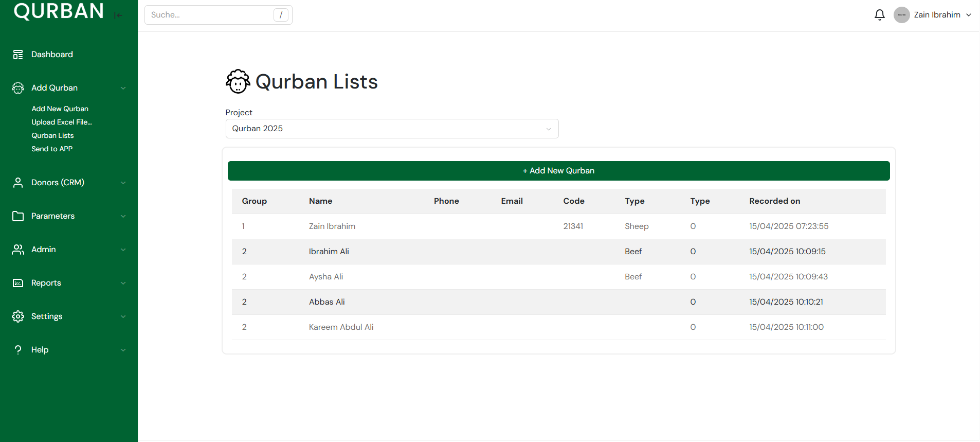This screenshot has width=980, height=442.
Task: Click the Donors (CRM) person icon
Action: 18,183
